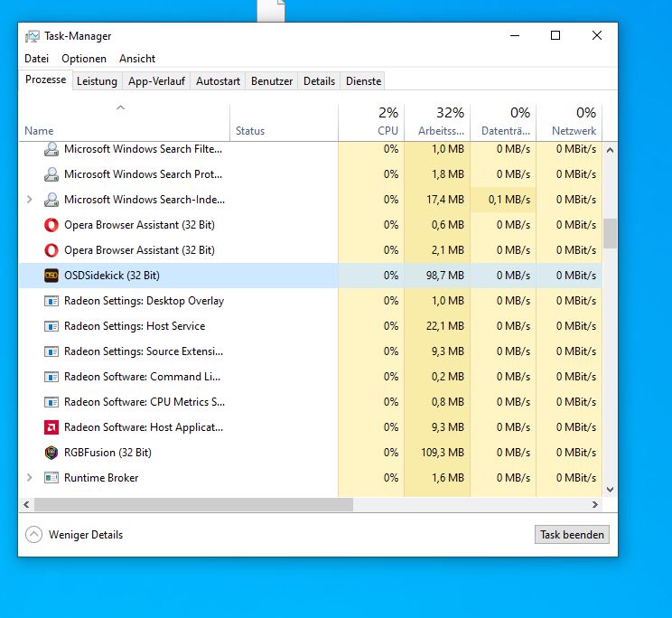Select Radeon Settings: Desktop Overlay process name
The image size is (672, 618).
[x=144, y=301]
